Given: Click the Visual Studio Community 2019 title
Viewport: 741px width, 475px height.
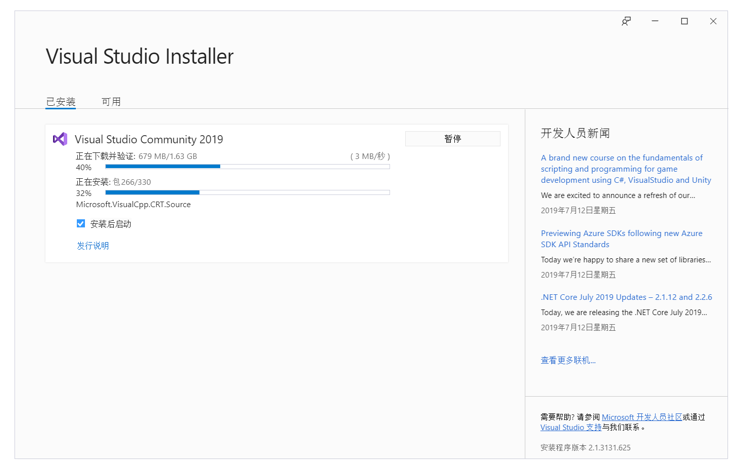Looking at the screenshot, I should click(148, 139).
